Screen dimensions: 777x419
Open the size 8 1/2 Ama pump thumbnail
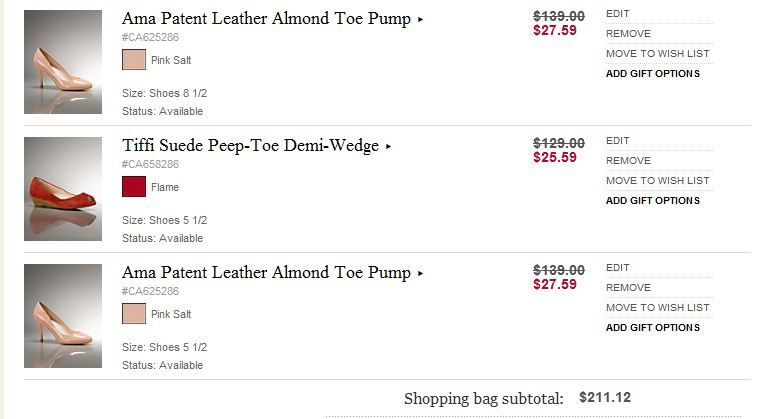63,62
